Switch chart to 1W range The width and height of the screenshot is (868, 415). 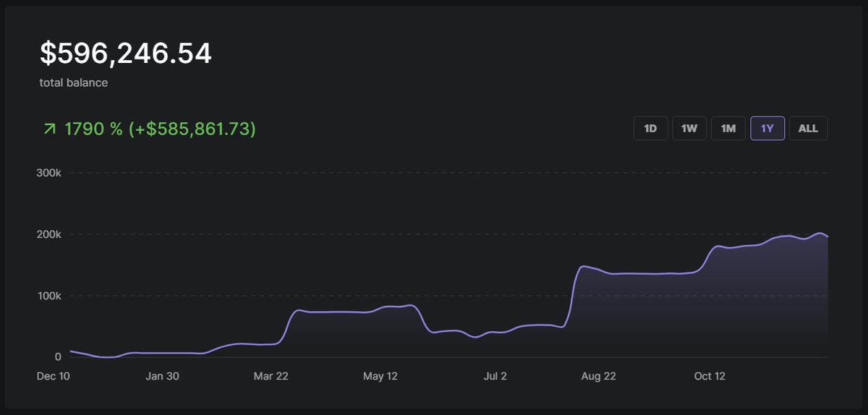689,129
